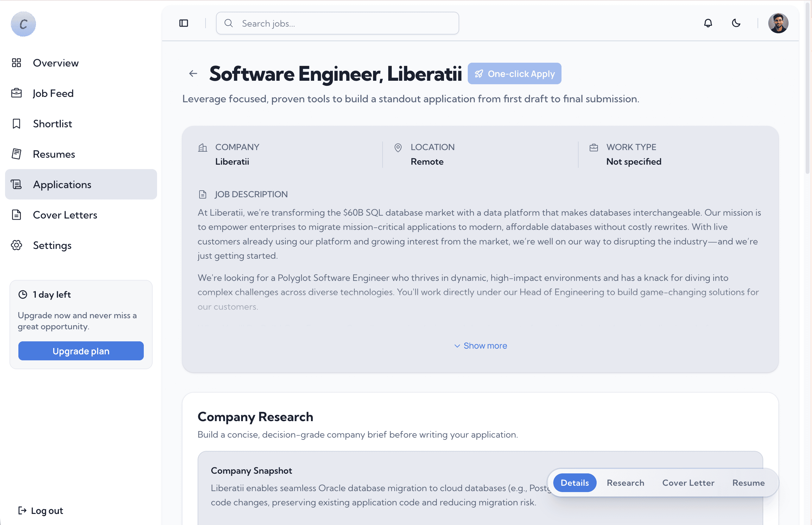Click the Company Snapshot heading
The width and height of the screenshot is (812, 525).
point(251,471)
